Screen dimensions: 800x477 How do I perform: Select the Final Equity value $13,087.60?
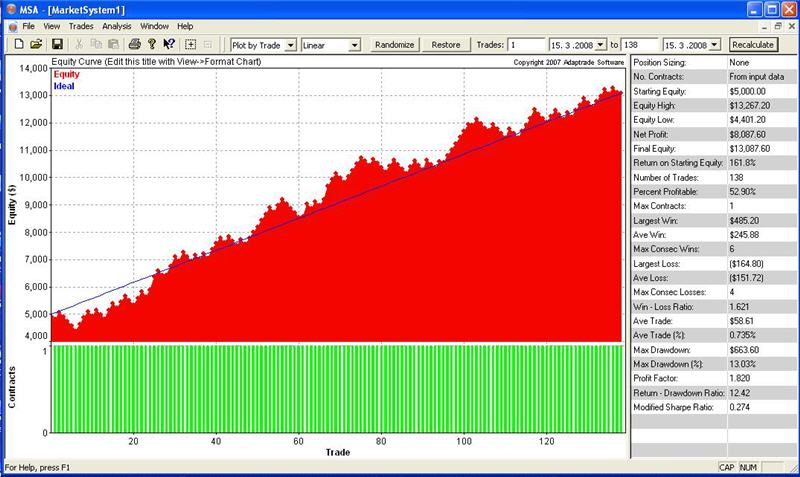click(x=749, y=148)
